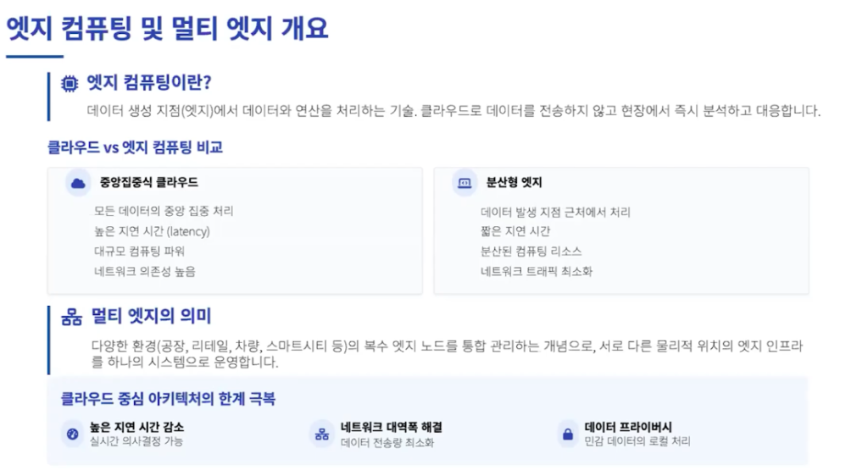The height and width of the screenshot is (476, 868).
Task: Select the 중앙집중식 클라우드 card title
Action: pyautogui.click(x=149, y=182)
